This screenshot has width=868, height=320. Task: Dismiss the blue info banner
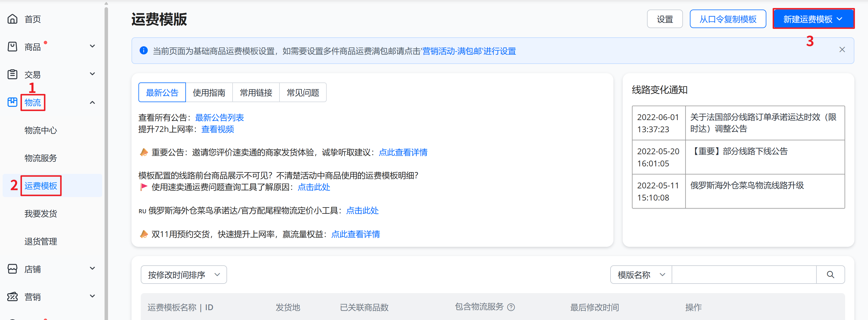842,50
